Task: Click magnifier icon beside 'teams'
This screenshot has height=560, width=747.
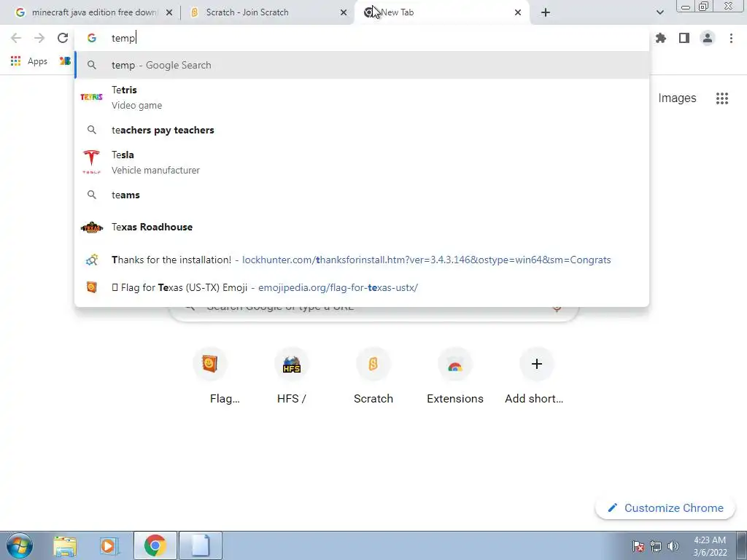Action: [x=91, y=195]
